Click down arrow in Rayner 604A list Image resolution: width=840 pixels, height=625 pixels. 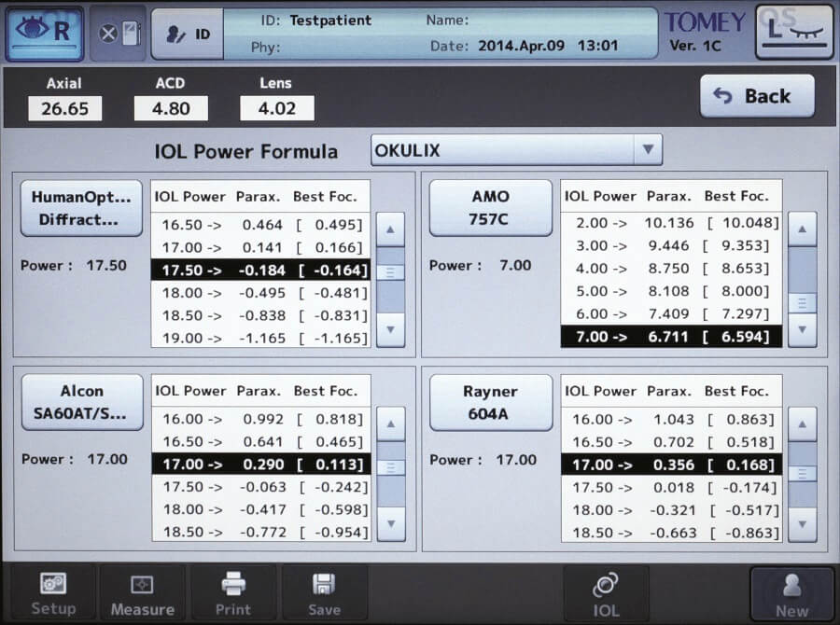pyautogui.click(x=803, y=524)
